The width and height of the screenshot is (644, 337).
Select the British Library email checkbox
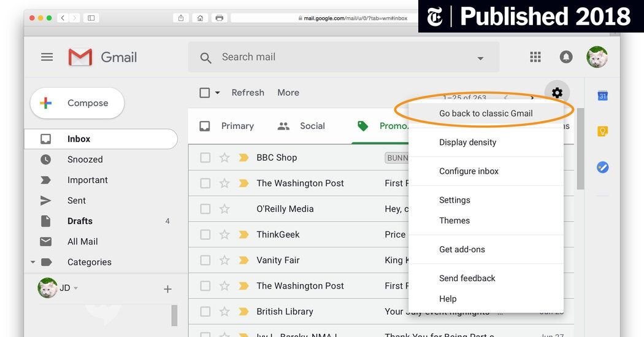tap(205, 311)
